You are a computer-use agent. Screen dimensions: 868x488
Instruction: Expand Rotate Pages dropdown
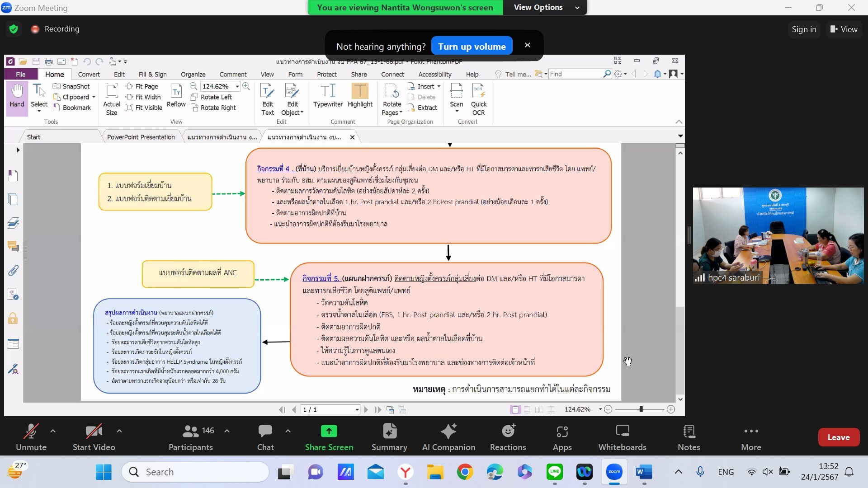pyautogui.click(x=401, y=113)
